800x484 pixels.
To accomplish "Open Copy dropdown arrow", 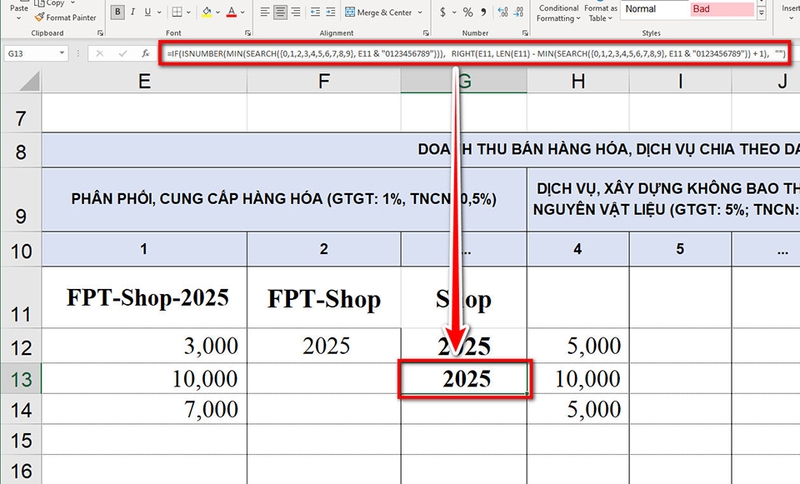I will click(x=72, y=3).
